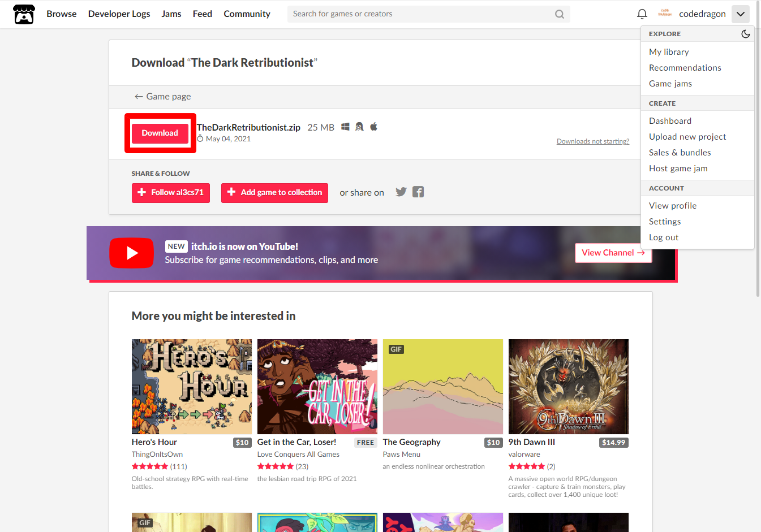
Task: Click Get in the Car star rating
Action: tap(276, 466)
